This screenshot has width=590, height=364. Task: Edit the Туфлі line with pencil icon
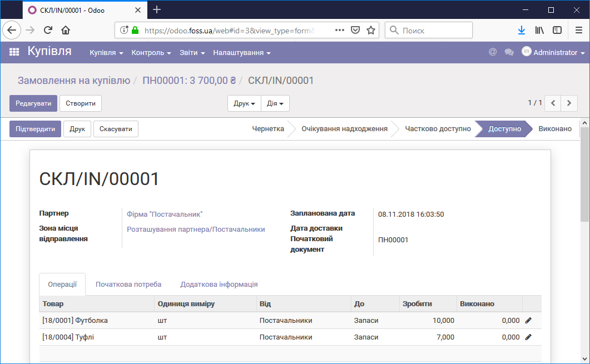[528, 337]
